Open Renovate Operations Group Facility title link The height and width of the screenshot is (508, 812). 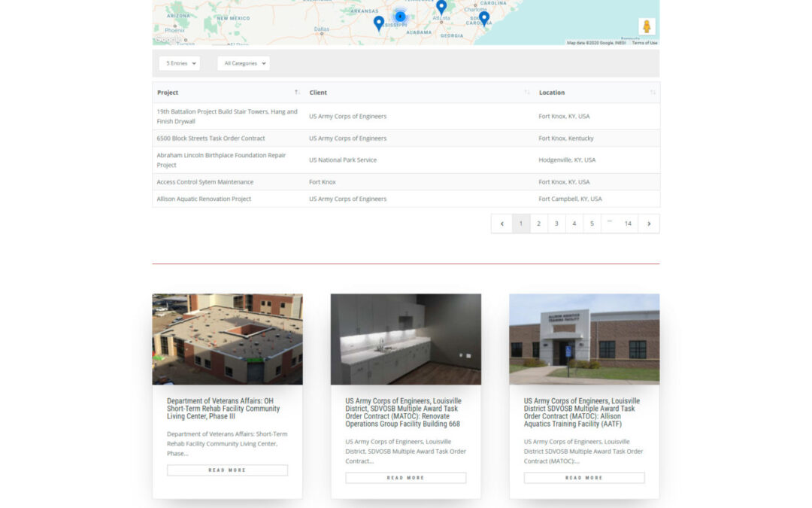pyautogui.click(x=403, y=412)
